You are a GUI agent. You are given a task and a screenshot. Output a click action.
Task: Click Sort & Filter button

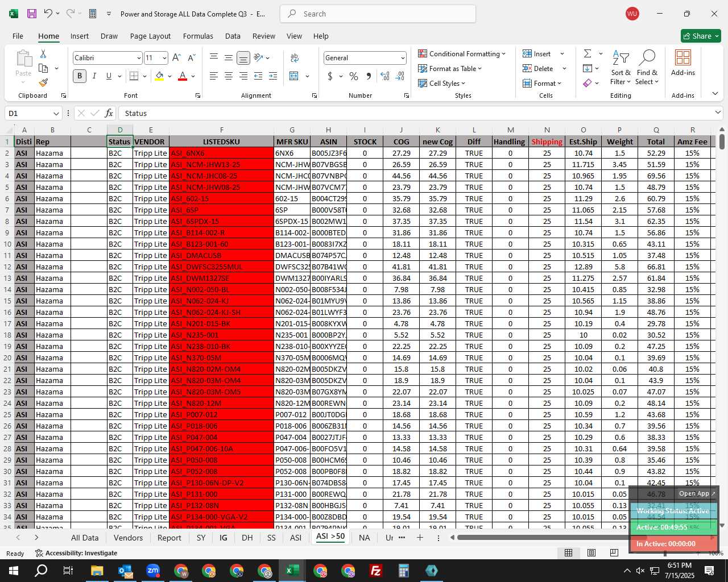pos(621,68)
